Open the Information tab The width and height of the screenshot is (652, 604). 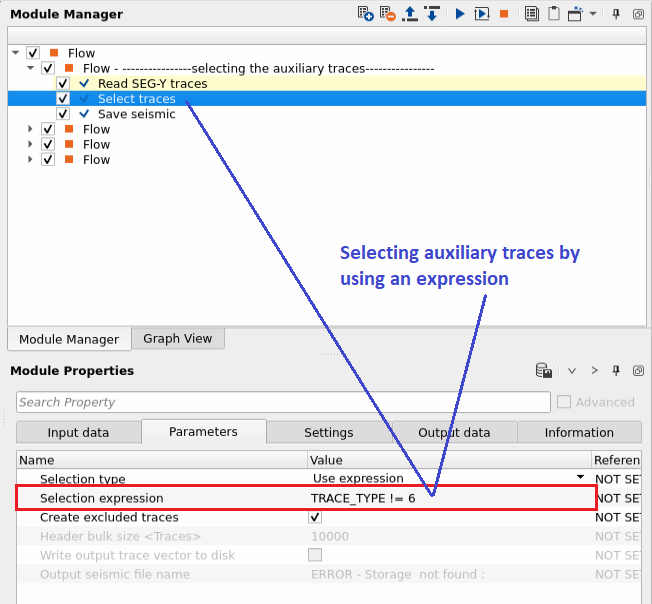[x=578, y=433]
